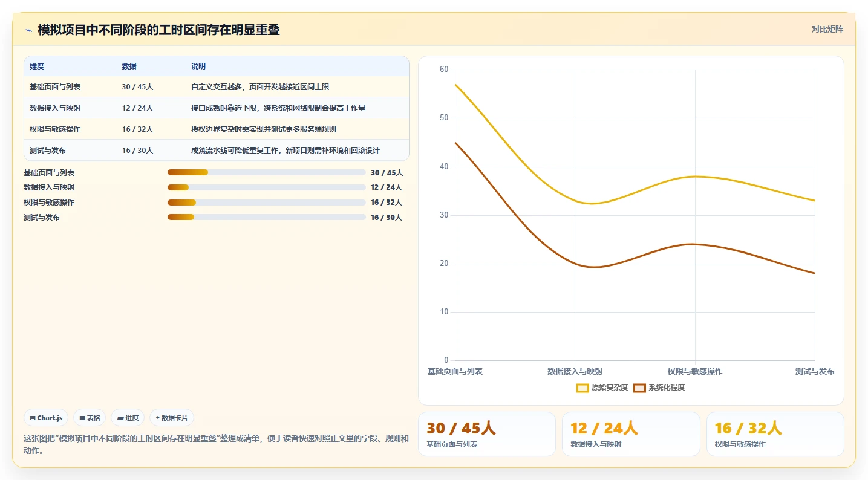Image resolution: width=868 pixels, height=480 pixels.
Task: Open the 12 / 24人 data card
Action: pyautogui.click(x=631, y=434)
